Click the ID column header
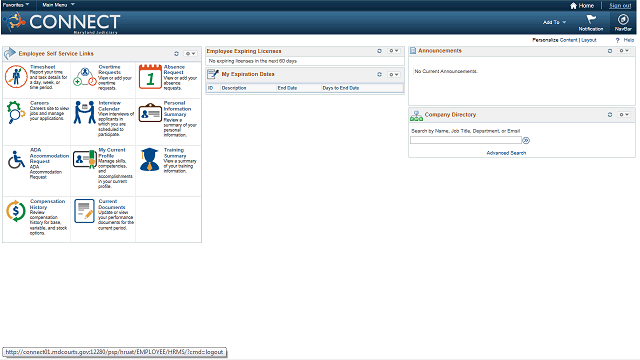The image size is (640, 360). click(x=211, y=88)
